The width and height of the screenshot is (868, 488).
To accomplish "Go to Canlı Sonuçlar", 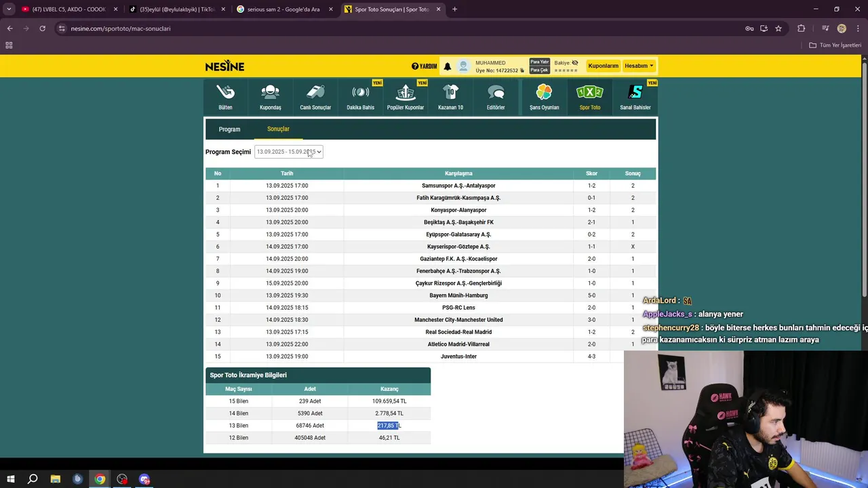I will click(315, 97).
